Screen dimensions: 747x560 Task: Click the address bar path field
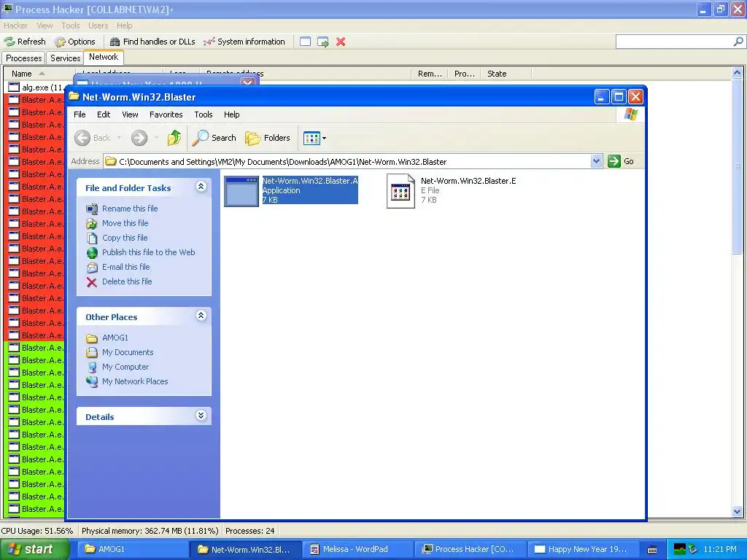tap(348, 162)
